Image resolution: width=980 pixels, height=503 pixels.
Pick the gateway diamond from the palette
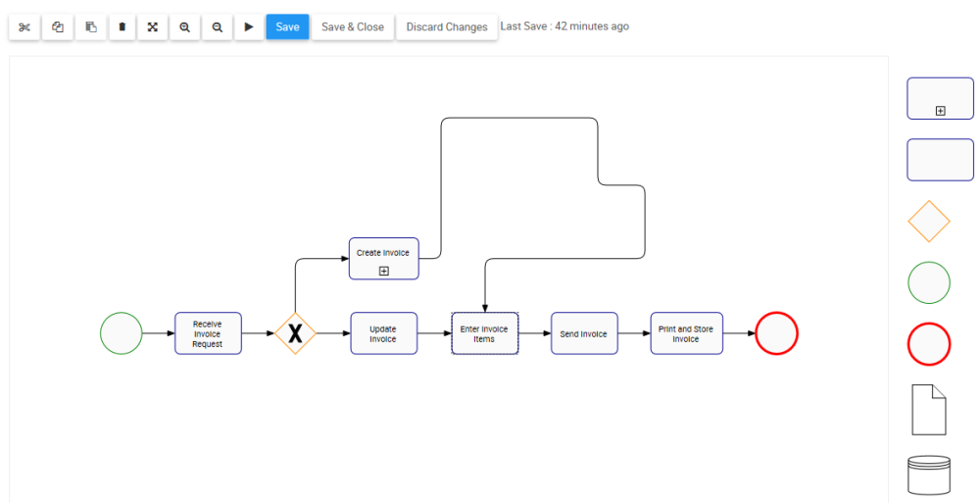click(x=929, y=222)
